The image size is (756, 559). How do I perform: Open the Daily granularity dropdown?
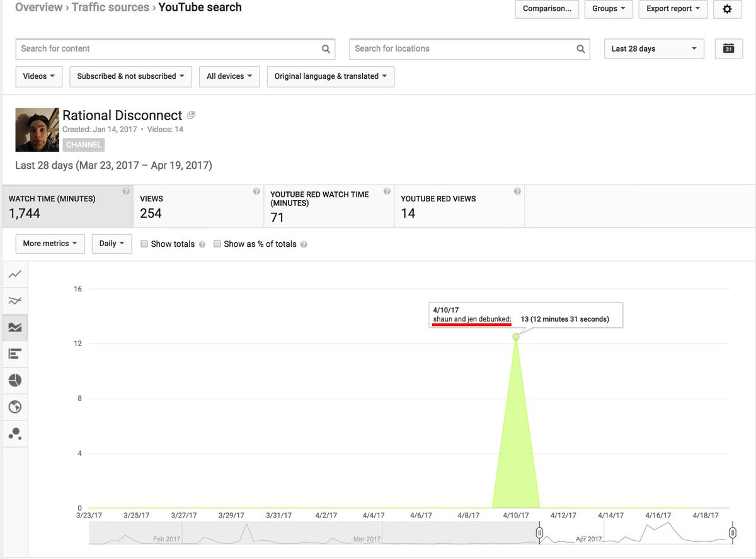[x=112, y=244]
